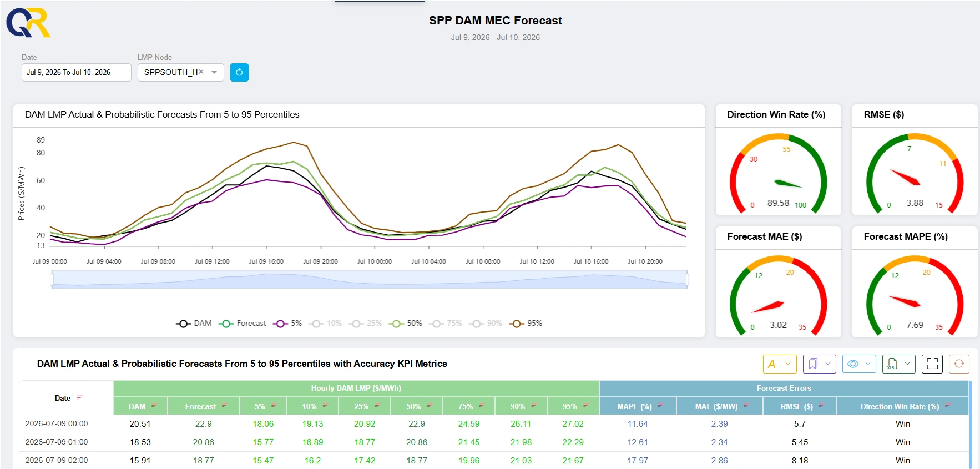Show the 90% series in chart legend
The height and width of the screenshot is (469, 980).
coord(485,324)
